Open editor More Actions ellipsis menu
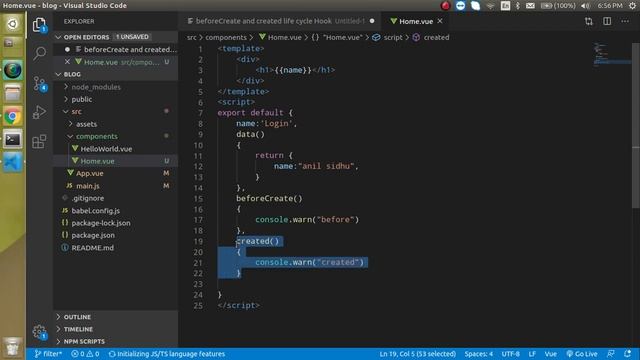 click(625, 21)
